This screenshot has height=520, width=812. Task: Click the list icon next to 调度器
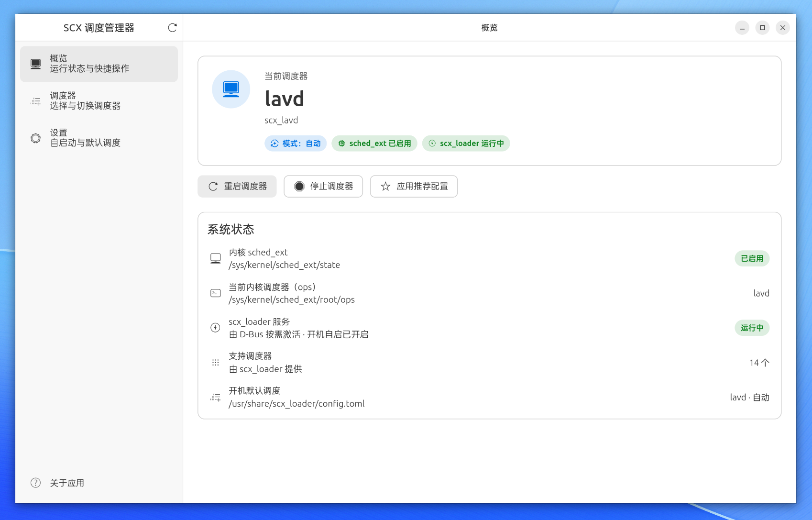click(35, 101)
